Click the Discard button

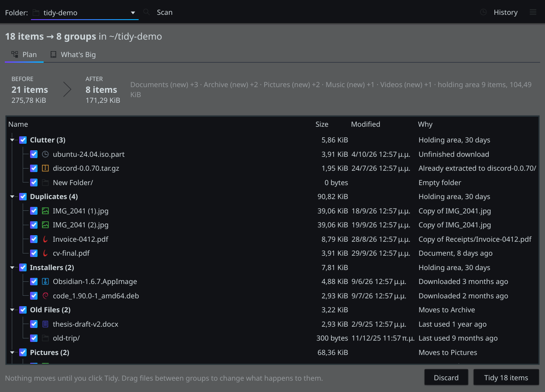point(446,378)
